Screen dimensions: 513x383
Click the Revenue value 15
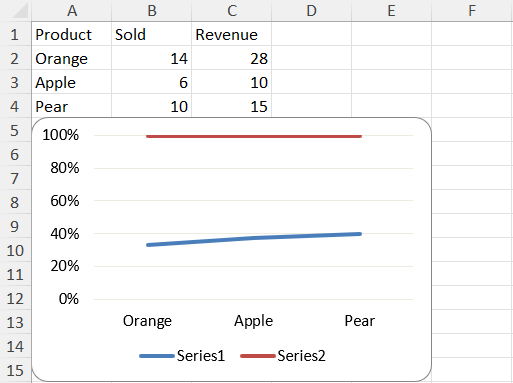point(232,106)
